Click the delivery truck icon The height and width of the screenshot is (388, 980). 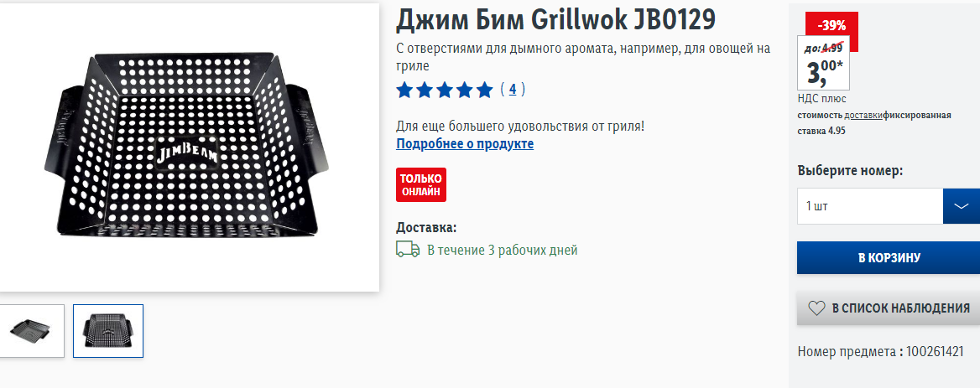(x=408, y=250)
